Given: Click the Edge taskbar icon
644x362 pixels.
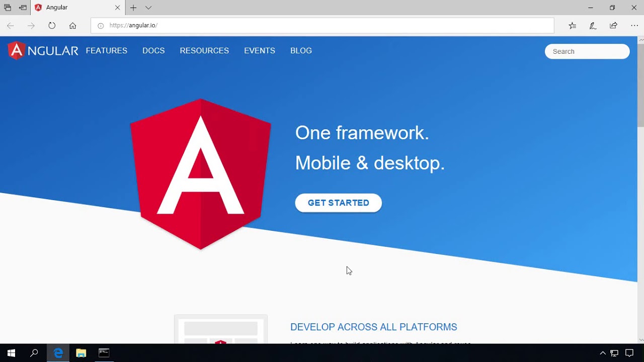Looking at the screenshot, I should coord(58,353).
